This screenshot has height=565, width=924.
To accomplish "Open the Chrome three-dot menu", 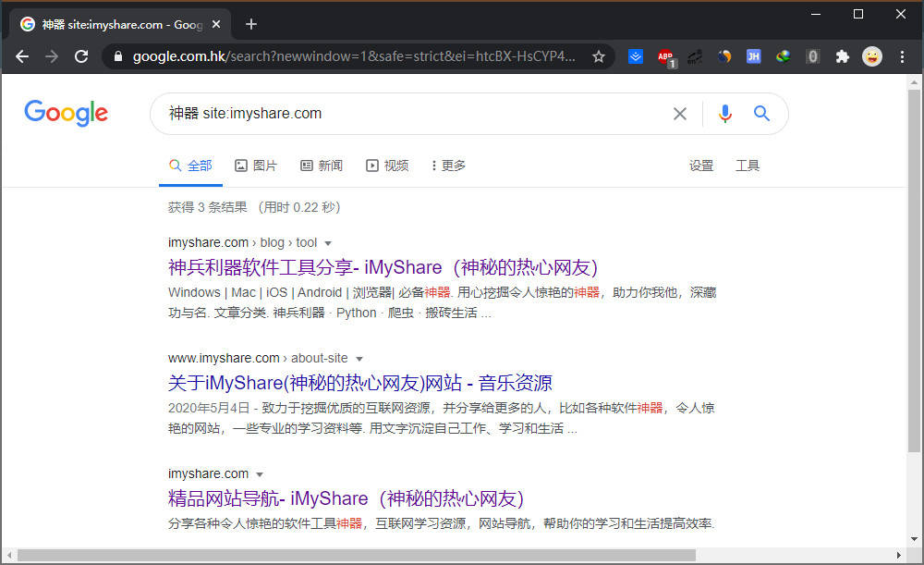I will click(901, 56).
